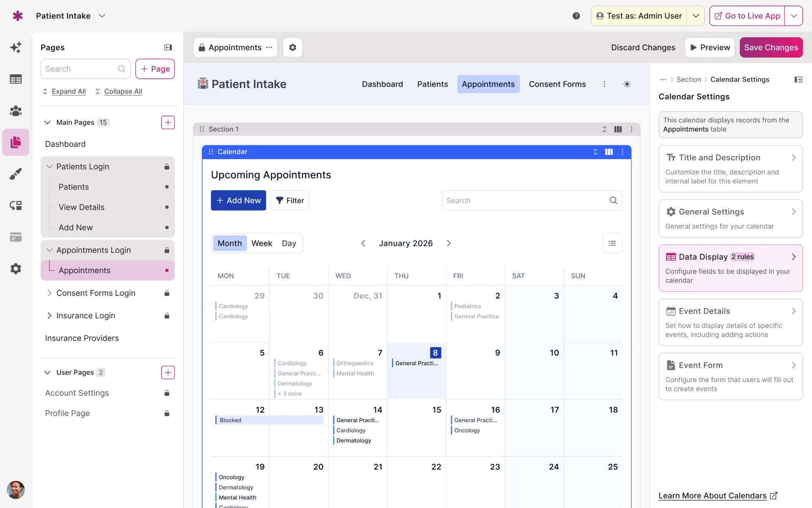Expand the Consent Forms Login tree item
The width and height of the screenshot is (812, 508).
point(49,293)
